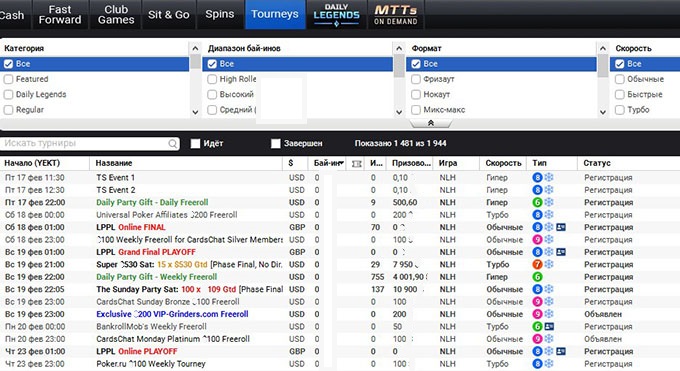This screenshot has height=371, width=680.
Task: Switch to the Fast Forward tab
Action: pos(60,15)
